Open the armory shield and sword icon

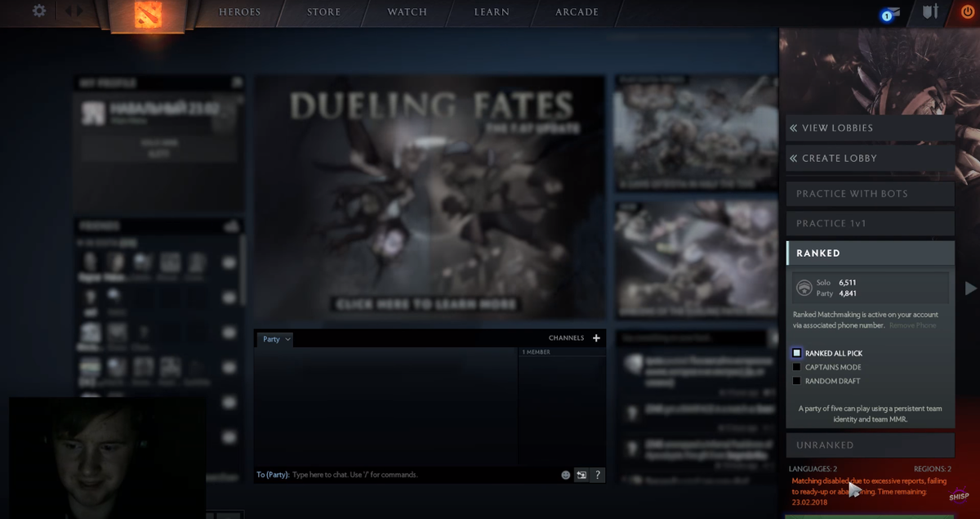931,11
